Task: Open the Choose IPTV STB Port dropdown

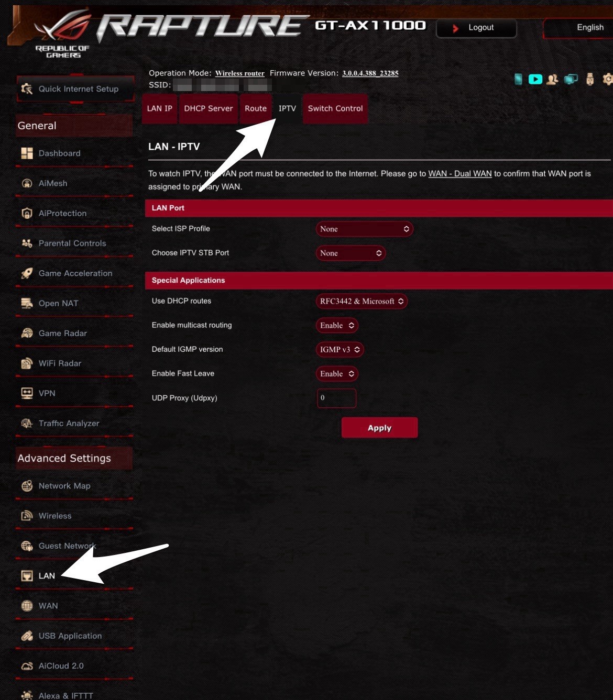Action: click(351, 253)
